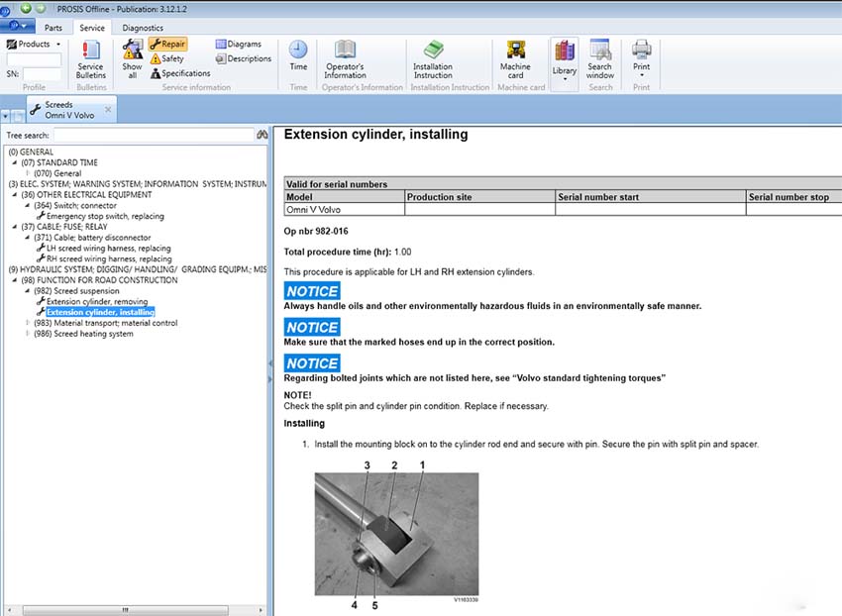Collapse (371) Cable; battery disconnector
The image size is (842, 616).
[x=28, y=238]
